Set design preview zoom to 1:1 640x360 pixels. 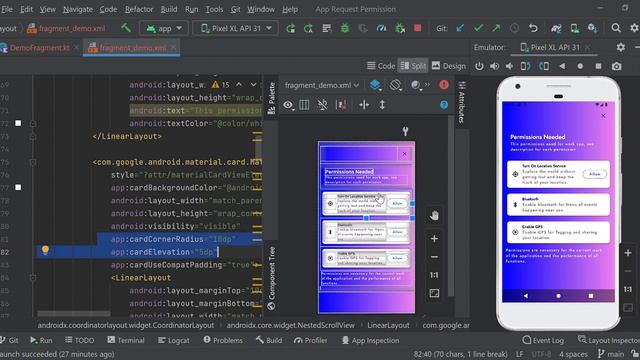click(434, 275)
